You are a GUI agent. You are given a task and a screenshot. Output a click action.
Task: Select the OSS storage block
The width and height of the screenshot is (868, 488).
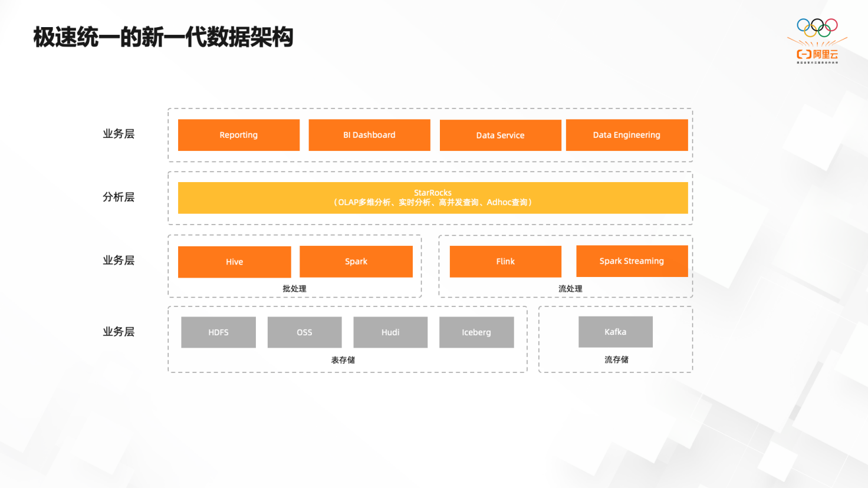[304, 332]
